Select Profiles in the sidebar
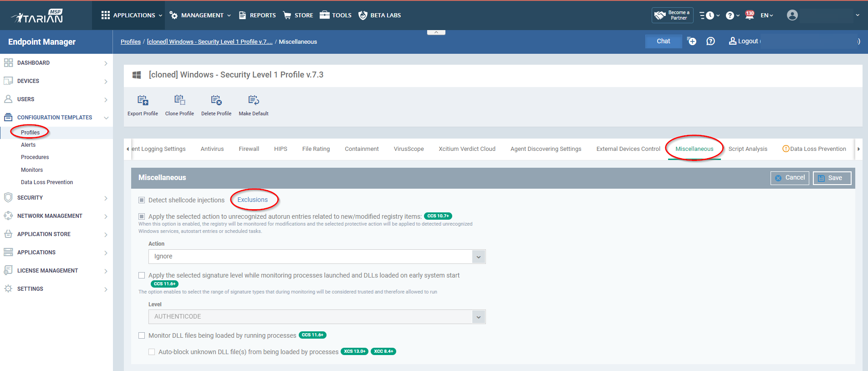This screenshot has height=371, width=868. coord(30,133)
